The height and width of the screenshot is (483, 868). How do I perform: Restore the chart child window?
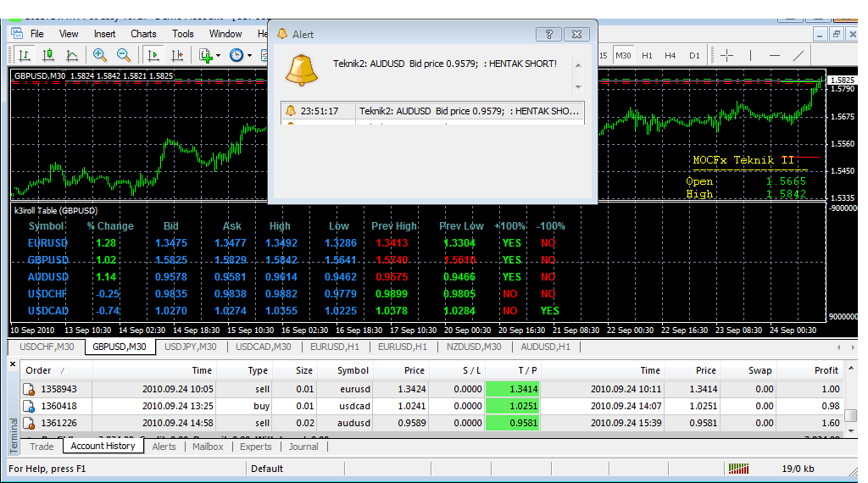pyautogui.click(x=837, y=34)
